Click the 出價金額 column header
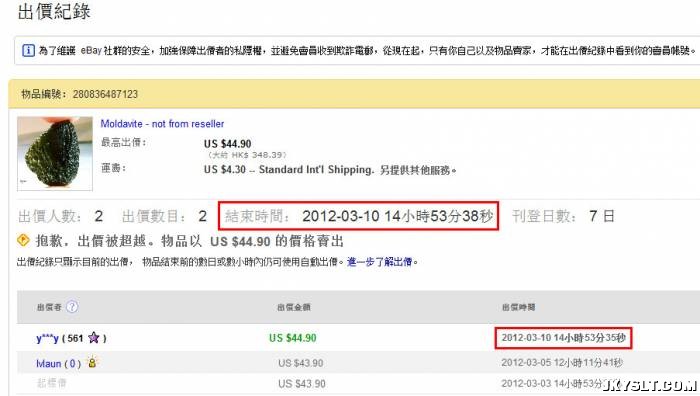The width and height of the screenshot is (700, 396). click(x=293, y=307)
